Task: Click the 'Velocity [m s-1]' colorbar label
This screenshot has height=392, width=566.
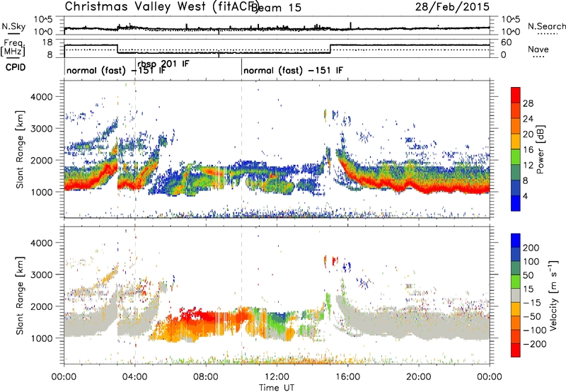Action: (553, 295)
